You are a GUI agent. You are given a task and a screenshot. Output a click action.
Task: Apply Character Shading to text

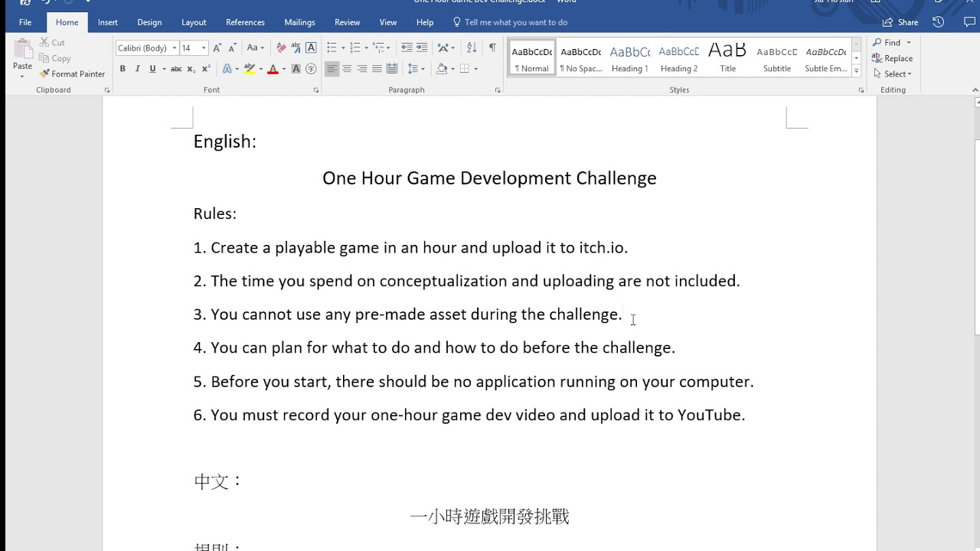coord(296,69)
